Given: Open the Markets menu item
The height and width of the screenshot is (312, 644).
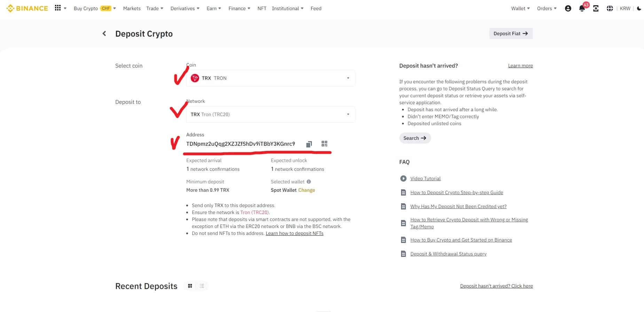Looking at the screenshot, I should (x=132, y=8).
